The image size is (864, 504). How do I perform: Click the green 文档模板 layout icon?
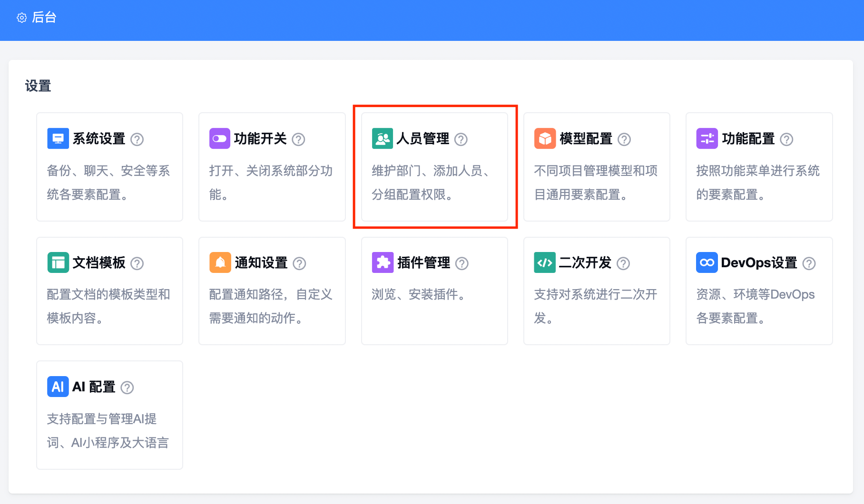(58, 262)
